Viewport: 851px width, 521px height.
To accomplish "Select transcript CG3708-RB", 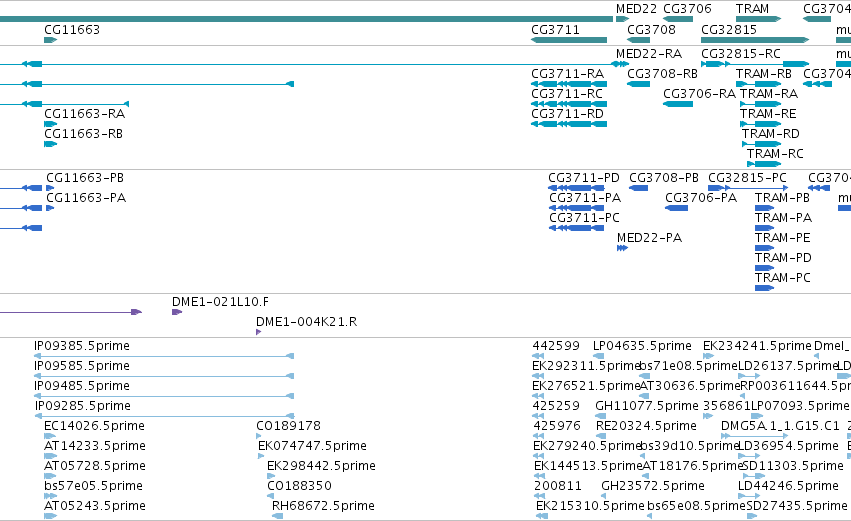I will pyautogui.click(x=662, y=74).
